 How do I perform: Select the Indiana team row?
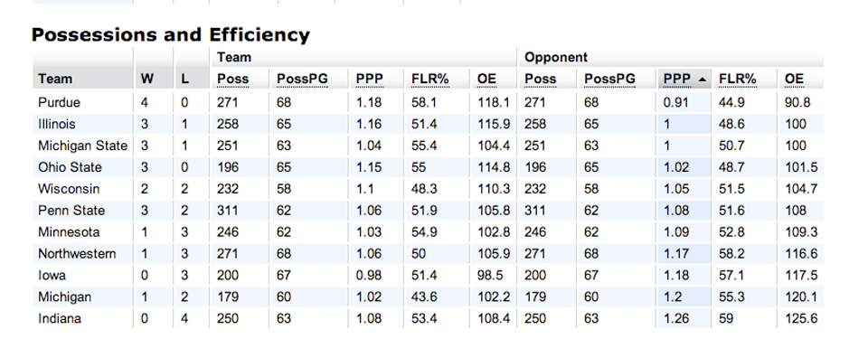[x=428, y=318]
